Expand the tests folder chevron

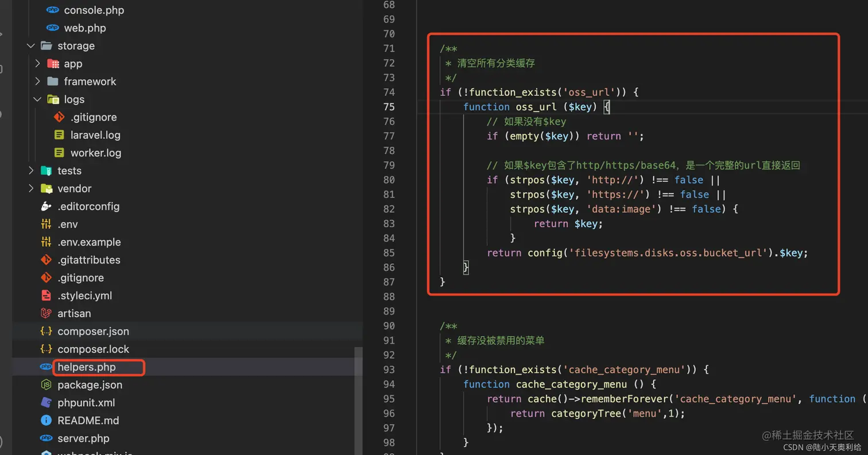tap(31, 170)
